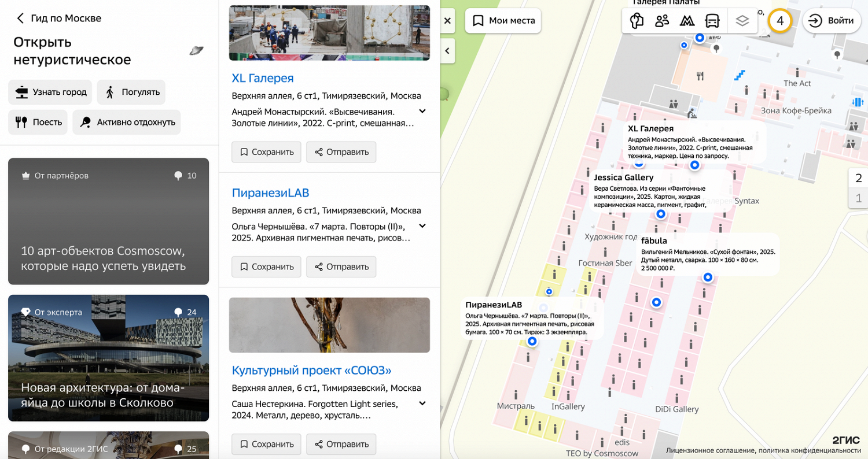Select the Активно отдохнуть category tab
868x459 pixels.
tap(127, 122)
